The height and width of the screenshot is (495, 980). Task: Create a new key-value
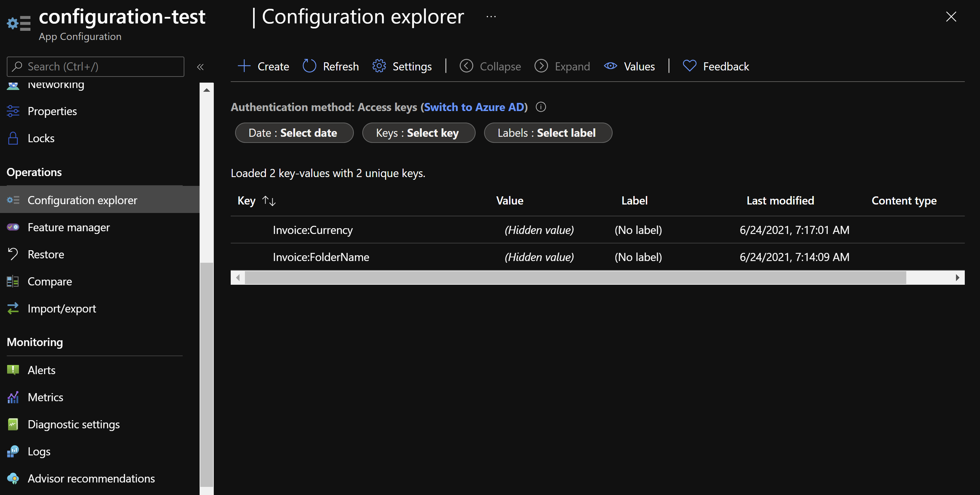(x=263, y=66)
